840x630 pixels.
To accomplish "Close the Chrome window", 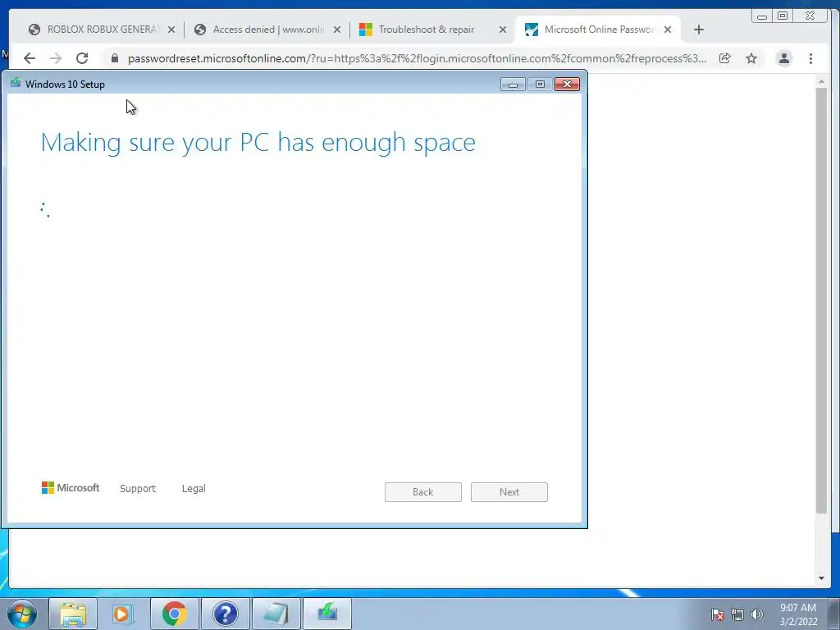I will (810, 16).
